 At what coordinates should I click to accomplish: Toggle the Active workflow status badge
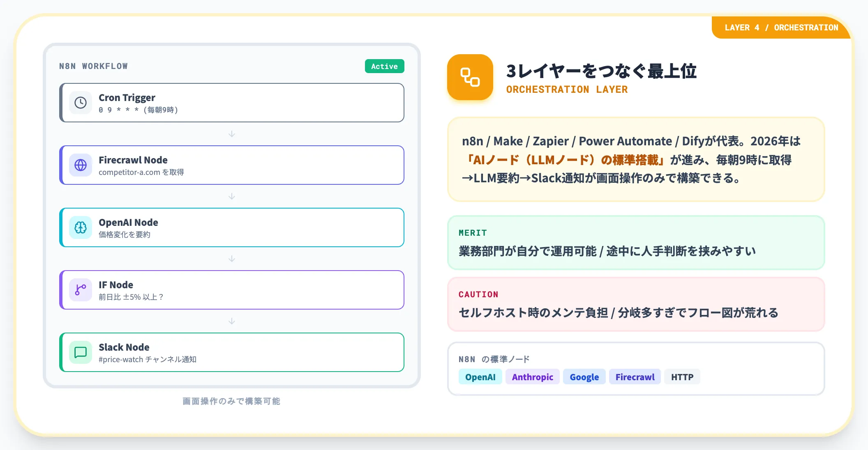[384, 66]
